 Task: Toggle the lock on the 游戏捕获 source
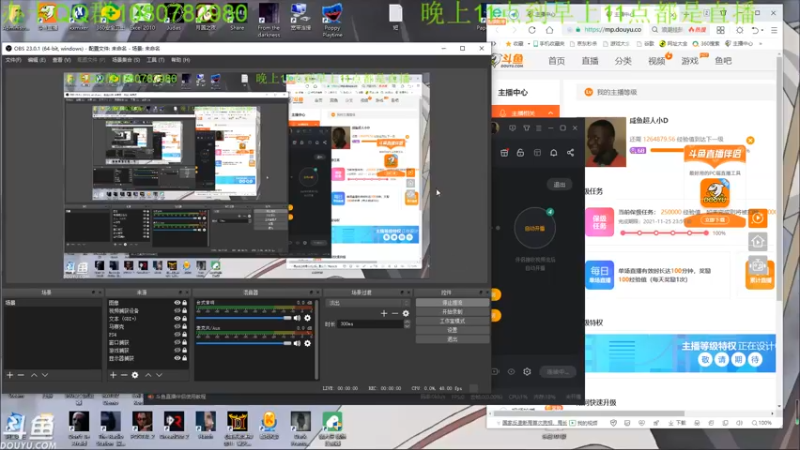tap(185, 350)
